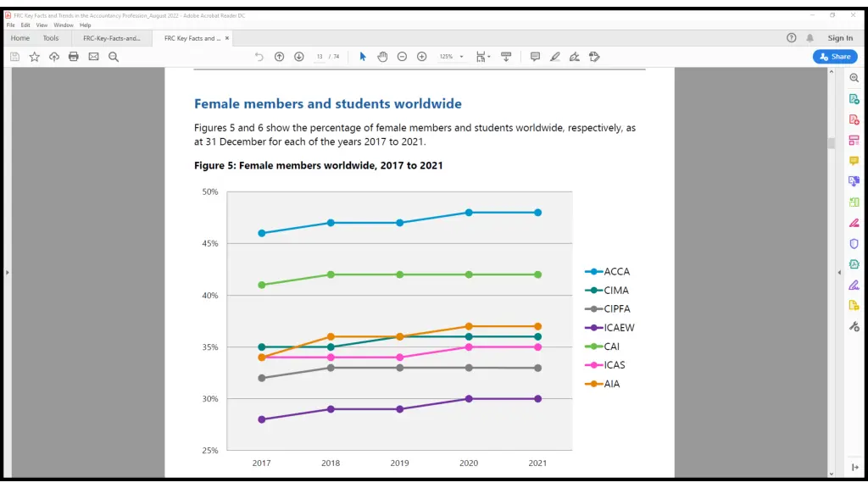Go to the next page arrow

299,57
